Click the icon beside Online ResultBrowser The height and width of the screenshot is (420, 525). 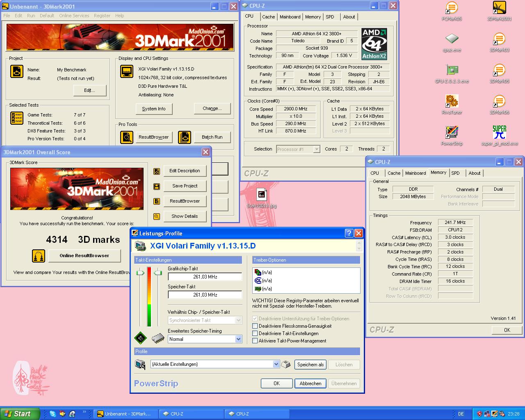39,256
